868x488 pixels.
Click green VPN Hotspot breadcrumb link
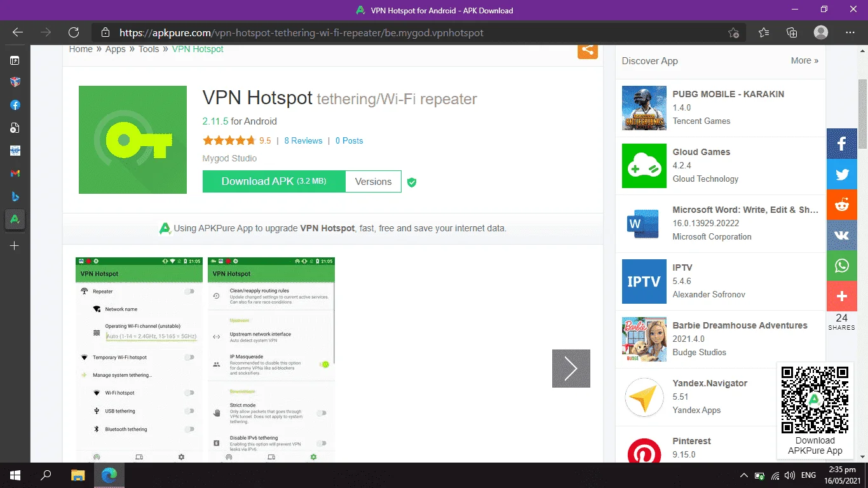coord(198,49)
